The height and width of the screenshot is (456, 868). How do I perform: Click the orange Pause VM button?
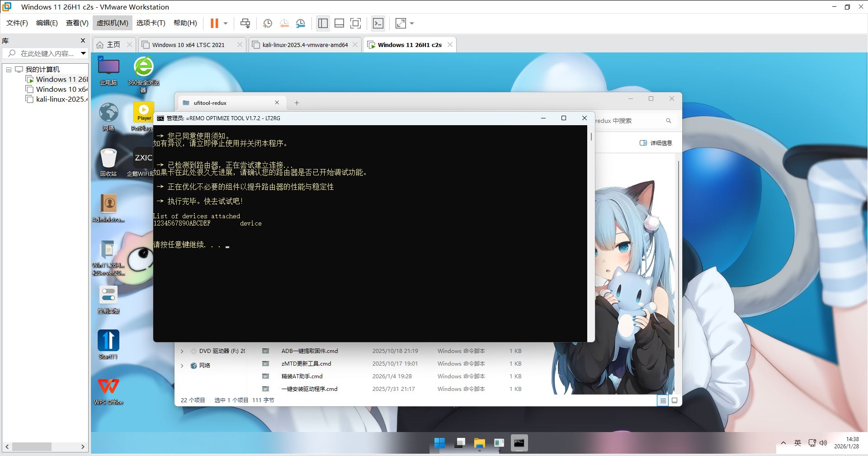click(x=214, y=23)
